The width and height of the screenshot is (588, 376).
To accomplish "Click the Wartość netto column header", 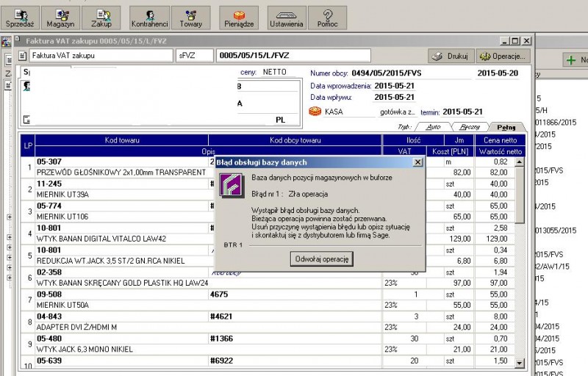I will coord(501,151).
